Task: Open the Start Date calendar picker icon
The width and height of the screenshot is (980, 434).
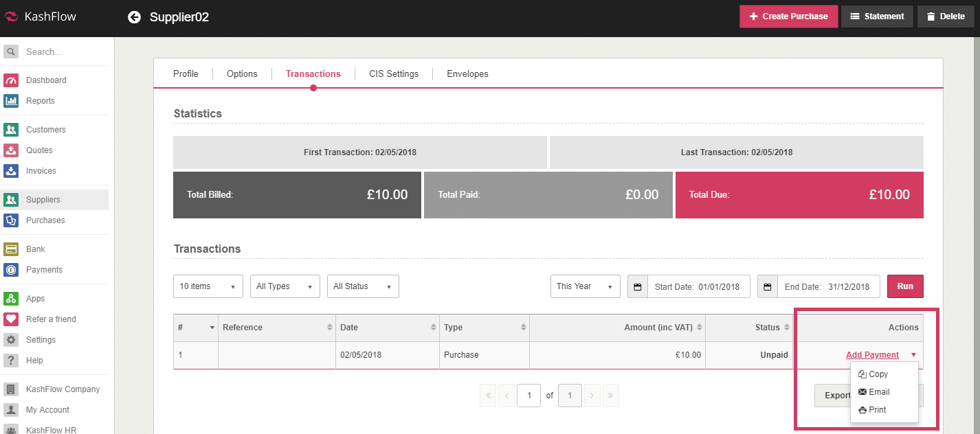Action: tap(638, 286)
